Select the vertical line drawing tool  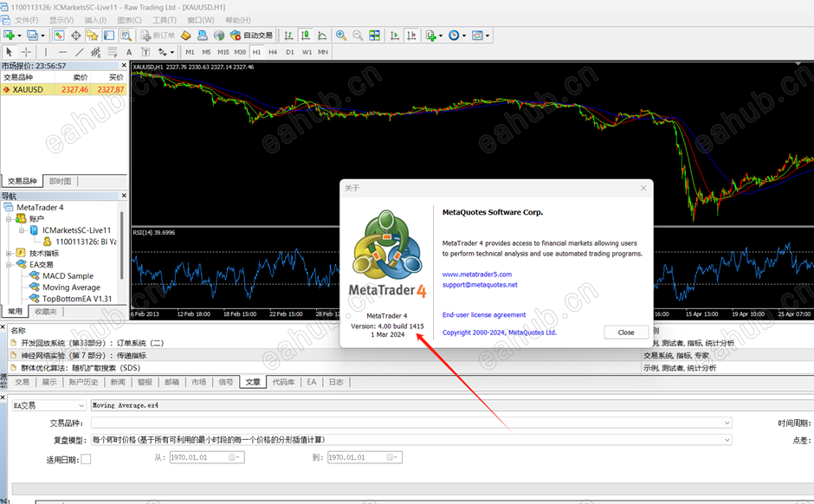[46, 52]
